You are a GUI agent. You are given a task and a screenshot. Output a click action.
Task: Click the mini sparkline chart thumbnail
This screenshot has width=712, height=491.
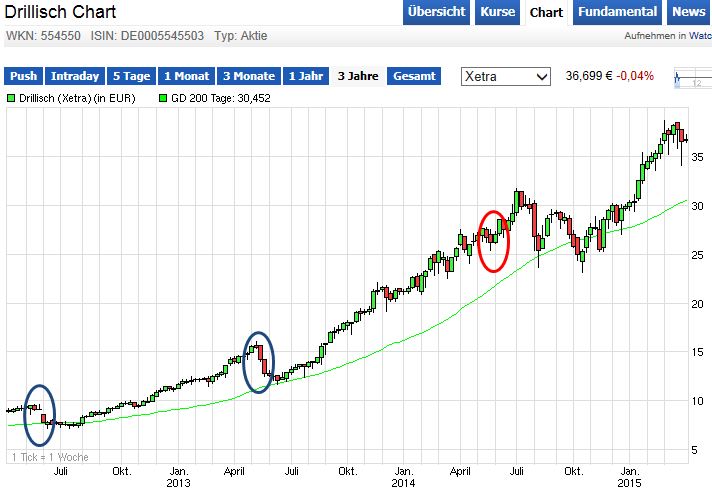693,79
